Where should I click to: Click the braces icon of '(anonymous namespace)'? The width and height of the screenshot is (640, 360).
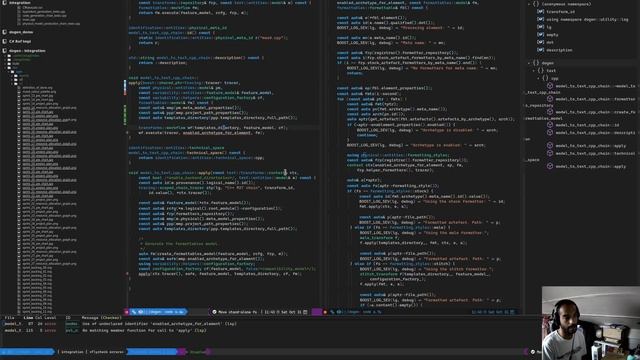[x=536, y=4]
